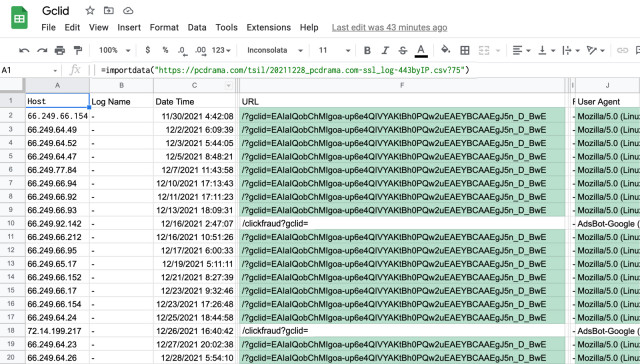Open the Borders grid icon
The height and width of the screenshot is (364, 640).
(x=464, y=50)
